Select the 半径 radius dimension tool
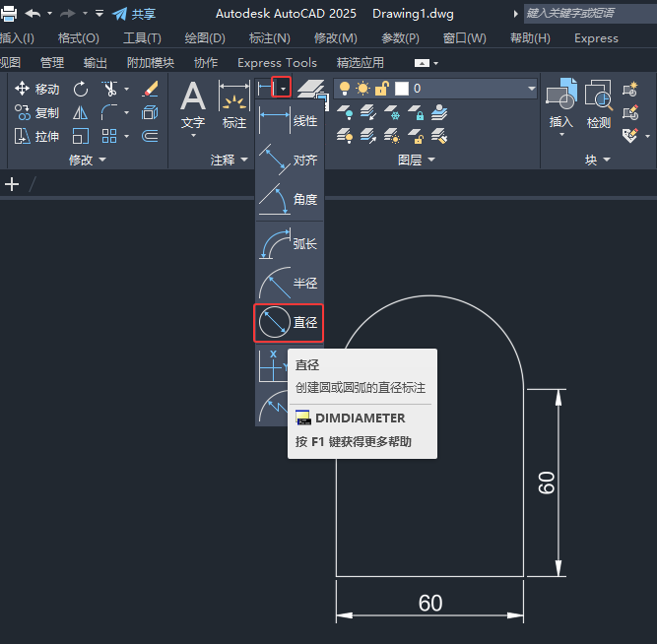This screenshot has width=657, height=644. click(290, 284)
